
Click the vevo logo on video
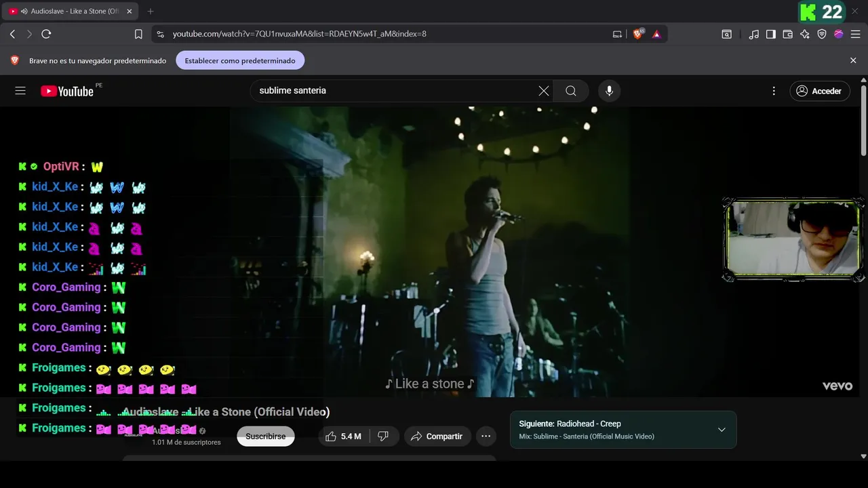pyautogui.click(x=837, y=386)
